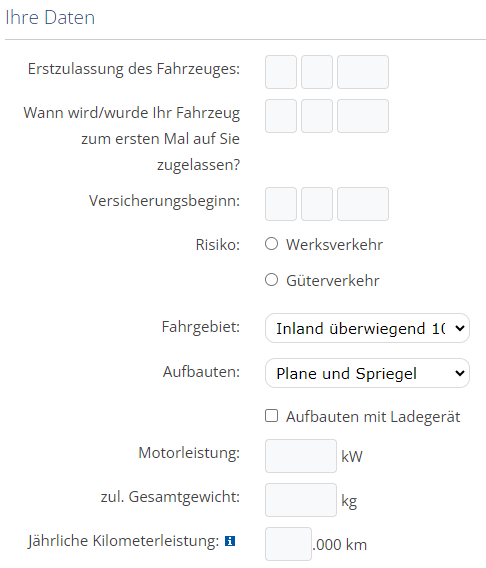Click the Versicherungsbeginn month field
The width and height of the screenshot is (486, 568).
point(317,204)
